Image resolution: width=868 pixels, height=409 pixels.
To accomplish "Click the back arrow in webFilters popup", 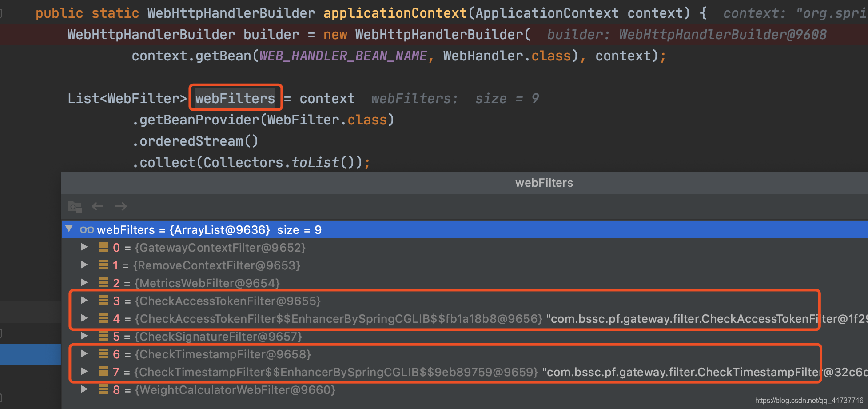I will [97, 206].
